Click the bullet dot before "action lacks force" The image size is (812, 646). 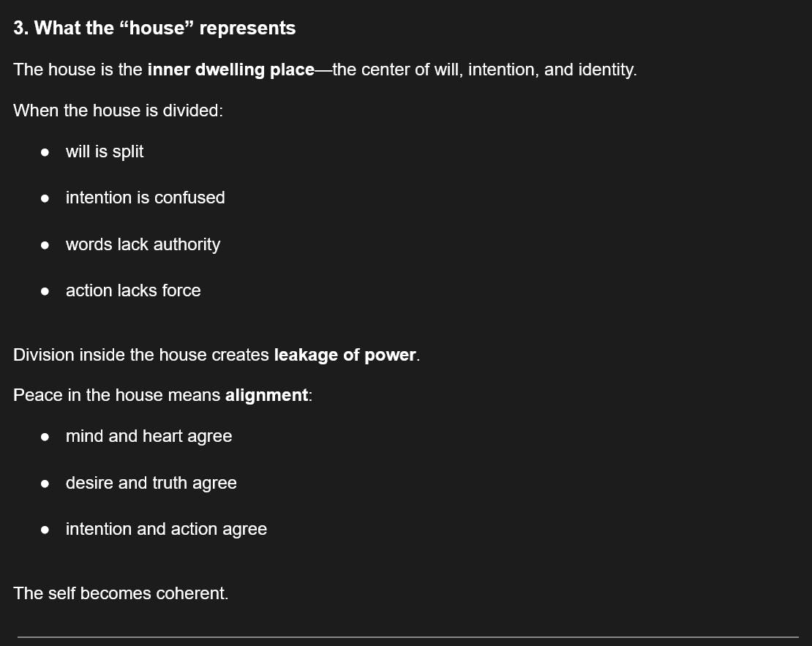[x=45, y=291]
